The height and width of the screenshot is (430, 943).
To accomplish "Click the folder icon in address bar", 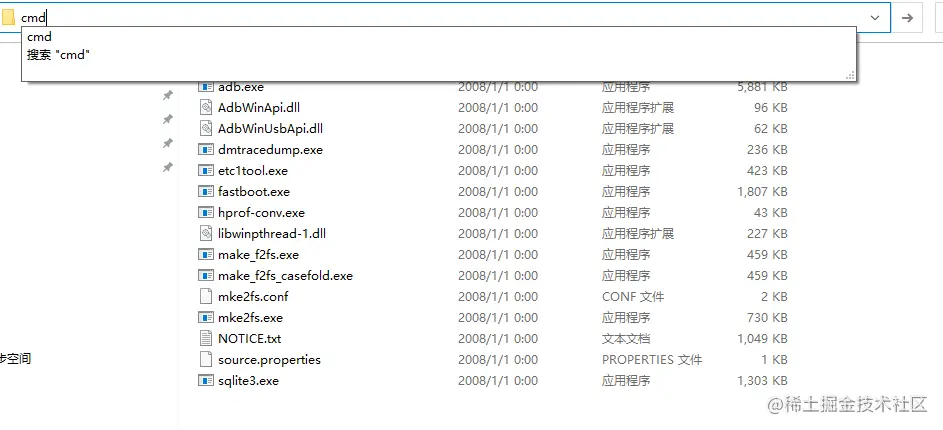I will coord(8,17).
